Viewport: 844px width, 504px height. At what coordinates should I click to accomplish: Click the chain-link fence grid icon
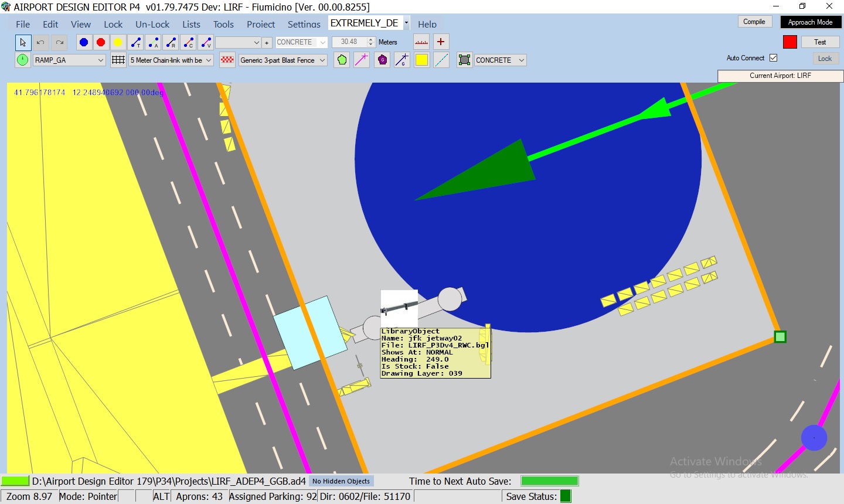point(118,60)
